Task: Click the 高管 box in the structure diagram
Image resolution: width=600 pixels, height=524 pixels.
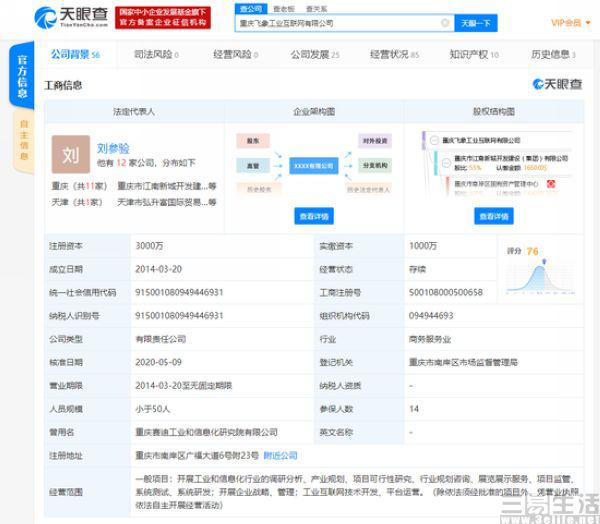Action: coord(253,166)
